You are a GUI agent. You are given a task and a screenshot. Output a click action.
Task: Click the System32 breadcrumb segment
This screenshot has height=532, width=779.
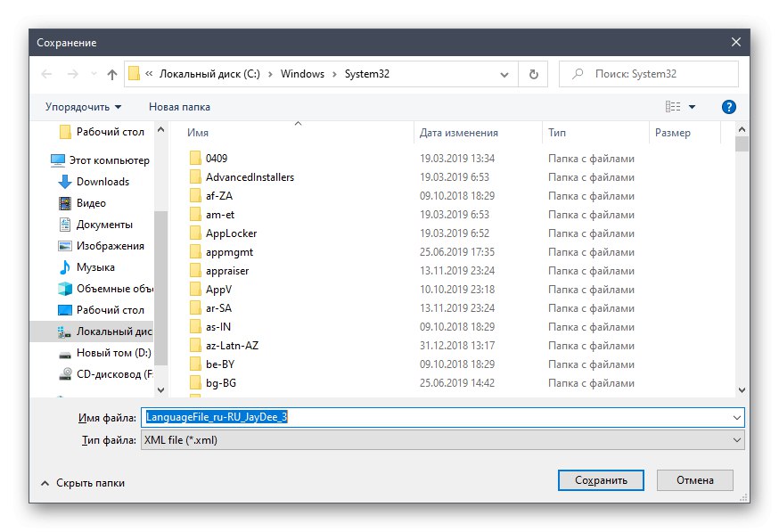tap(367, 74)
